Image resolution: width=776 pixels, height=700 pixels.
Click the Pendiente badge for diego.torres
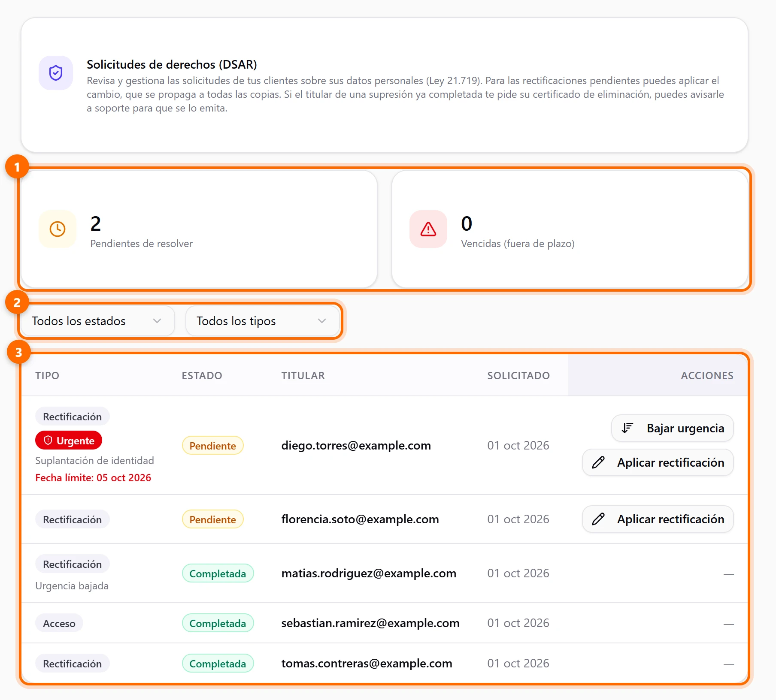coord(213,446)
